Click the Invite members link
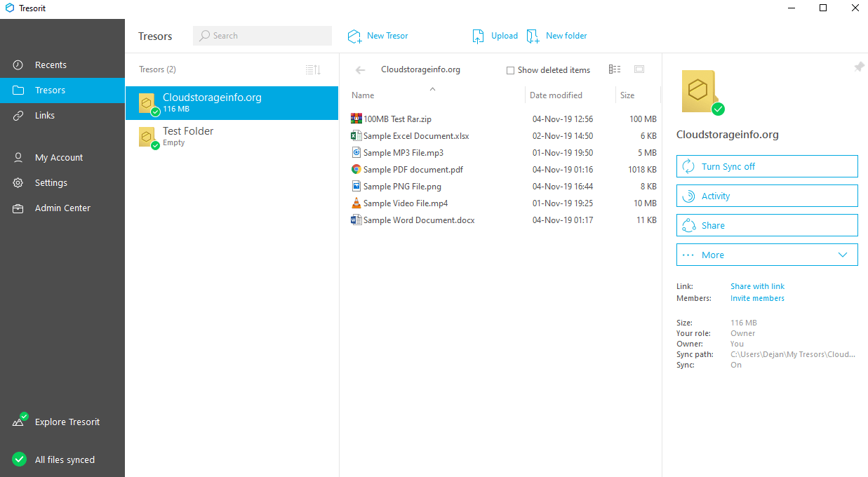 (x=757, y=298)
